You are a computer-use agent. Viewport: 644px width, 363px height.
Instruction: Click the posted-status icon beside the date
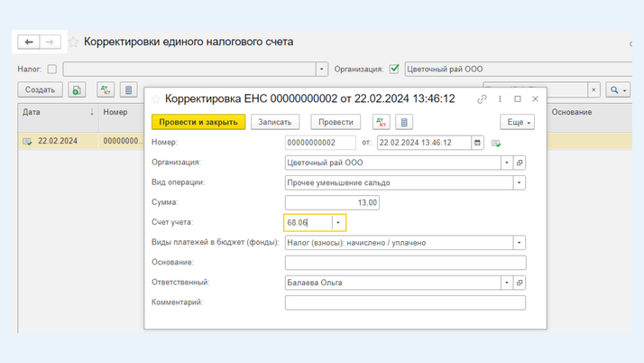click(x=496, y=143)
